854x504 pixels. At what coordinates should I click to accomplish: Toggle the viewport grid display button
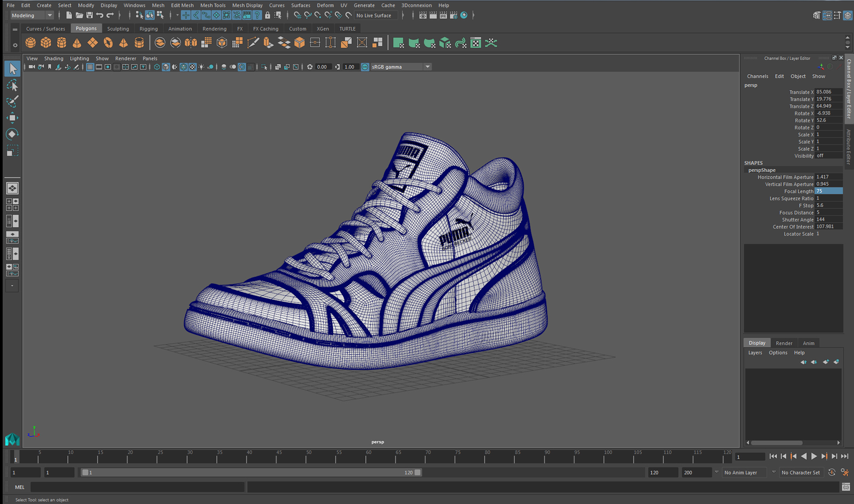(x=90, y=67)
